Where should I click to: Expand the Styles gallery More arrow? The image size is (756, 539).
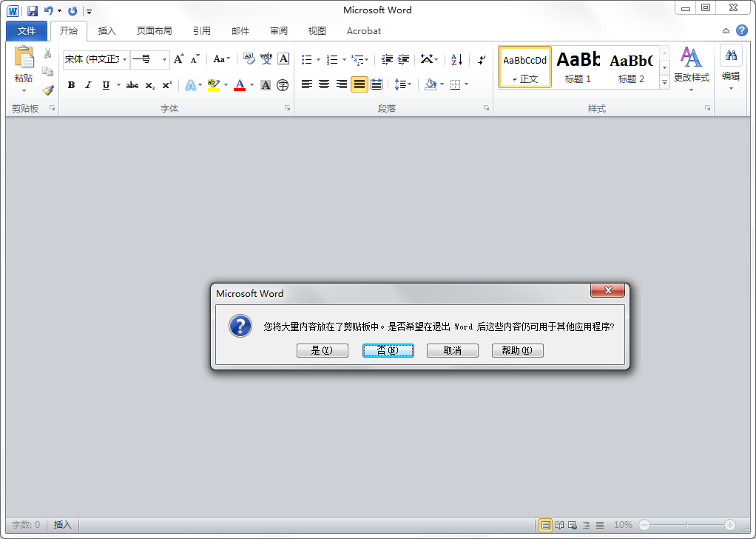pos(664,82)
